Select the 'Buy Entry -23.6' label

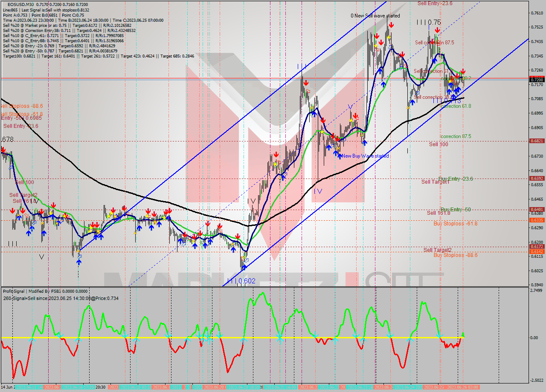coord(456,179)
